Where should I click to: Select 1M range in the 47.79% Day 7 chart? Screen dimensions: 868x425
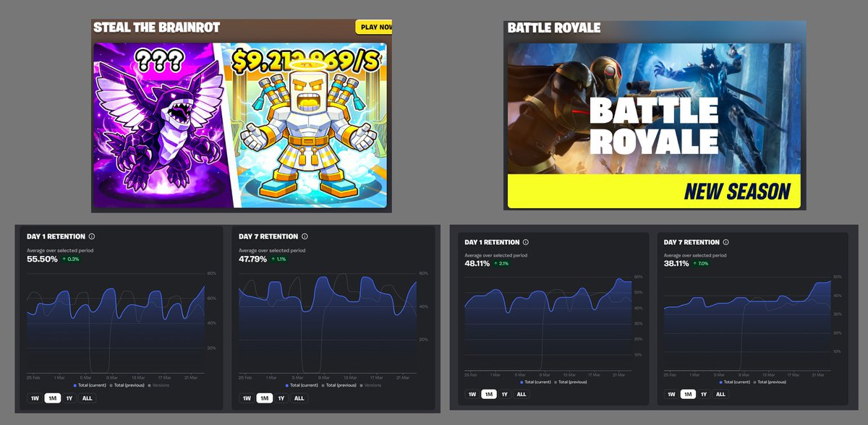pyautogui.click(x=264, y=398)
